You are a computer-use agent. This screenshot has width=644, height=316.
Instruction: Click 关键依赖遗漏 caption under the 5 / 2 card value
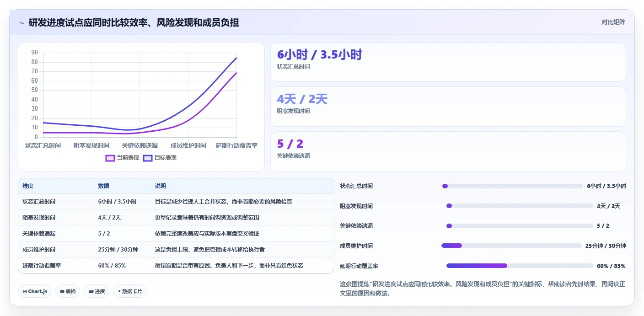(293, 156)
